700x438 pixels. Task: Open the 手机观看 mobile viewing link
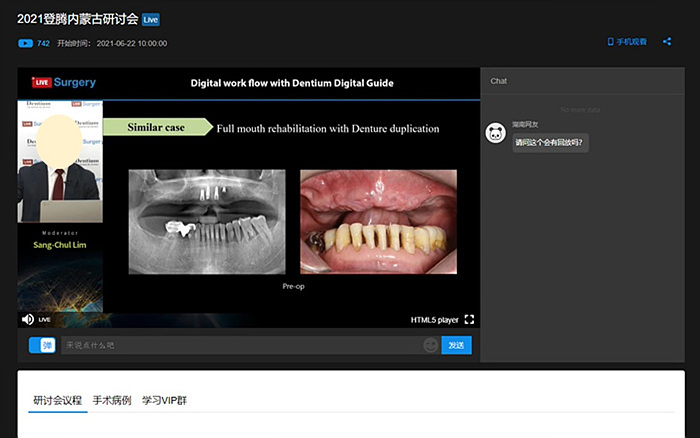(627, 42)
